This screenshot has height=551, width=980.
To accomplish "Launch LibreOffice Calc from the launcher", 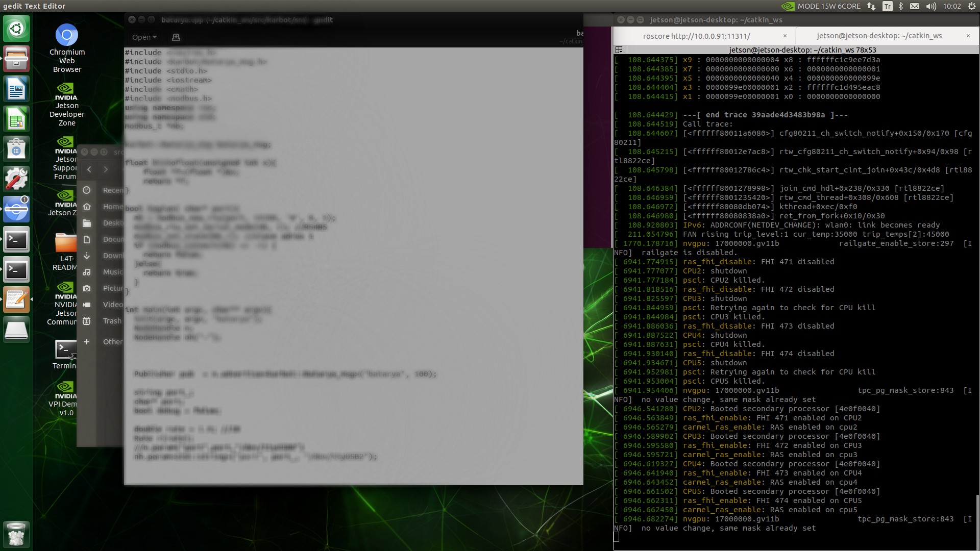I will tap(16, 119).
